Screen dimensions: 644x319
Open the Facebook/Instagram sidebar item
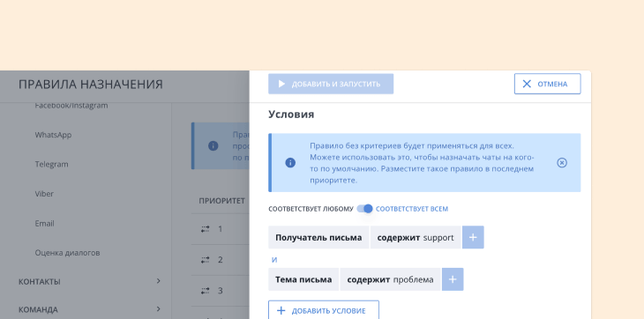71,106
